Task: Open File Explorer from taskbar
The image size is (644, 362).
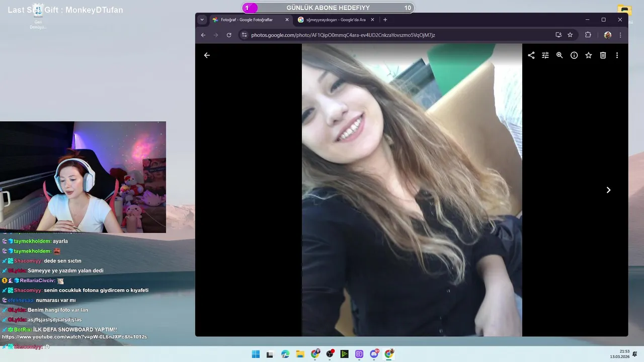Action: click(x=300, y=354)
